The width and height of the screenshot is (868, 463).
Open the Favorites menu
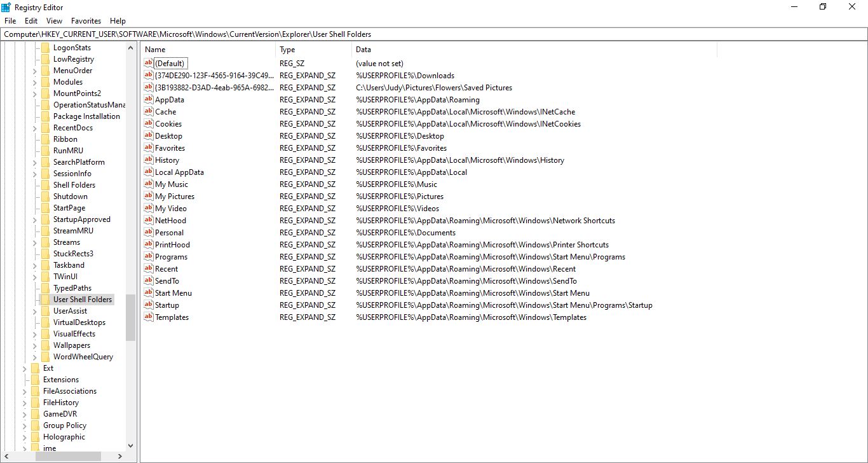(x=86, y=20)
